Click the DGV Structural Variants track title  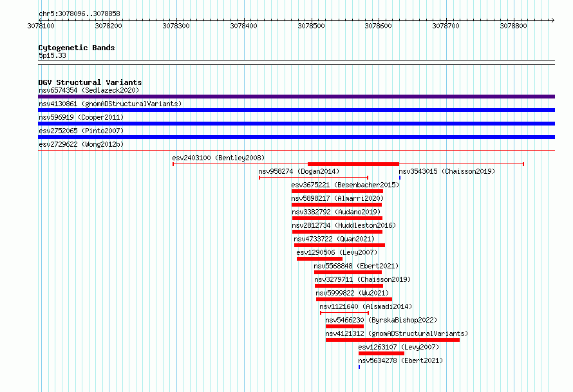coord(90,82)
